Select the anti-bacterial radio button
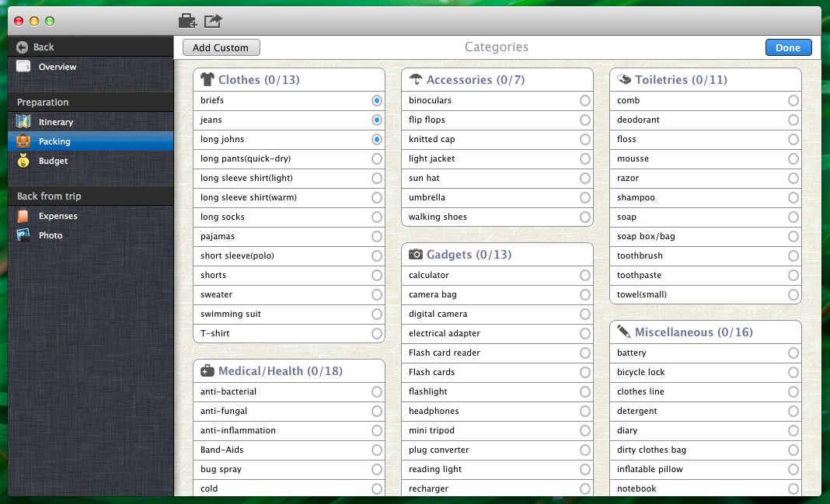This screenshot has width=830, height=504. click(377, 392)
